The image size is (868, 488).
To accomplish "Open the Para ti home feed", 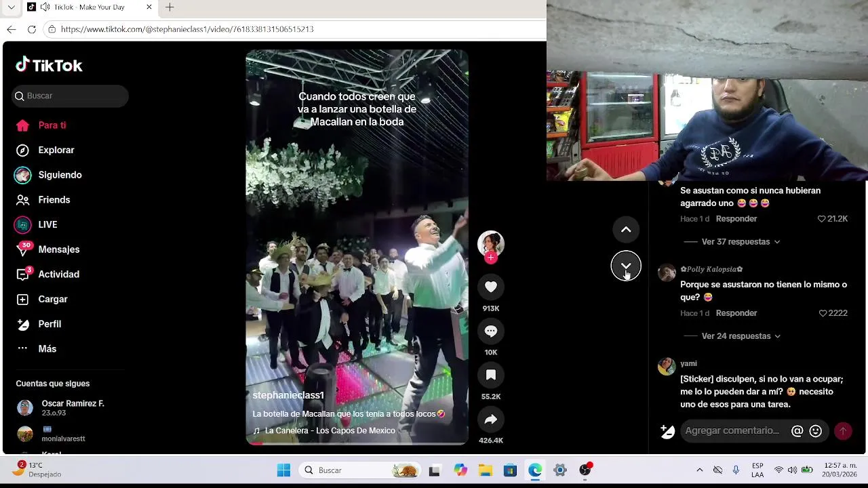I will click(41, 125).
